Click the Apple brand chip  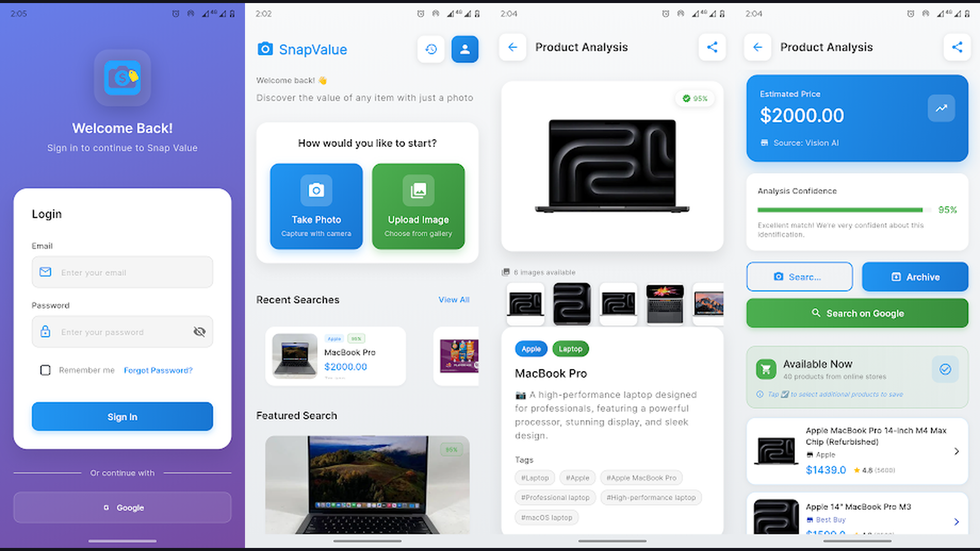coord(531,349)
